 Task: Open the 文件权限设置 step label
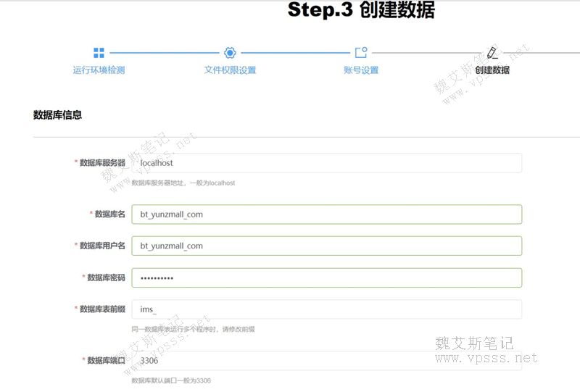[230, 70]
